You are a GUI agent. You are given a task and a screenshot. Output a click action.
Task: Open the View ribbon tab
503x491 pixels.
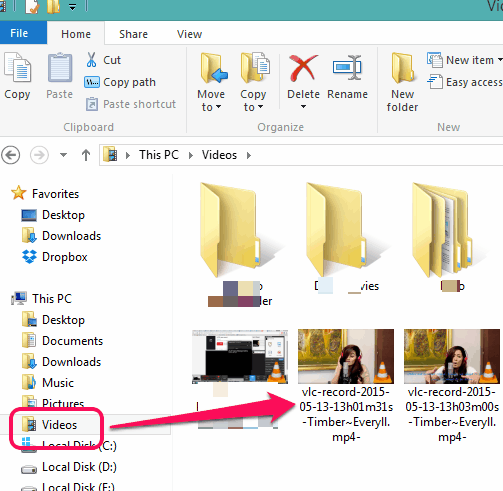189,34
